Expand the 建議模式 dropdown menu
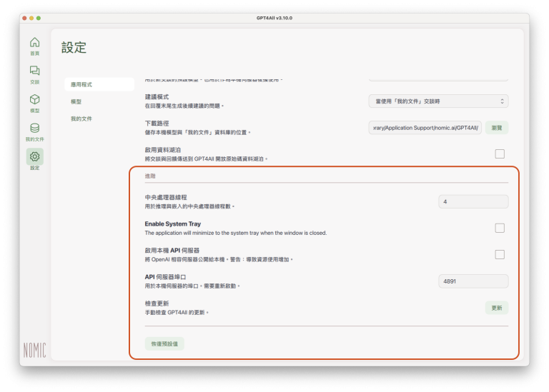Screen dimensions: 549x392 pyautogui.click(x=438, y=101)
